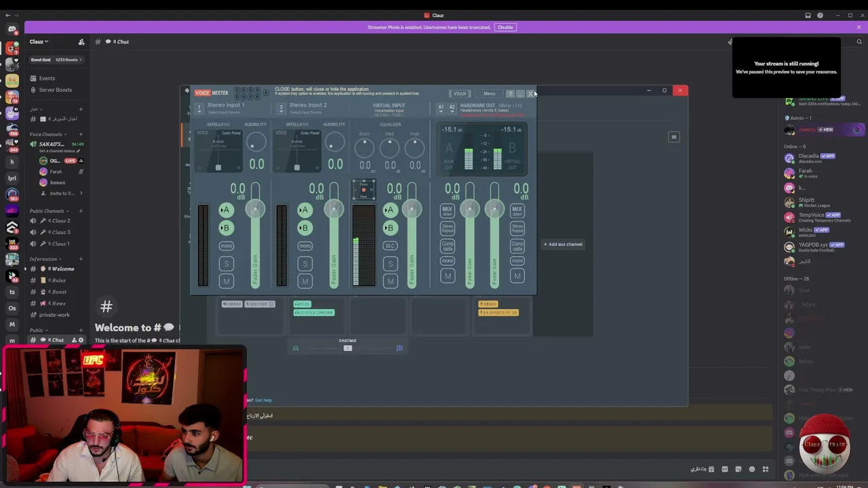Dismiss the Streamer Mode banner
The width and height of the screenshot is (868, 488).
pos(859,27)
